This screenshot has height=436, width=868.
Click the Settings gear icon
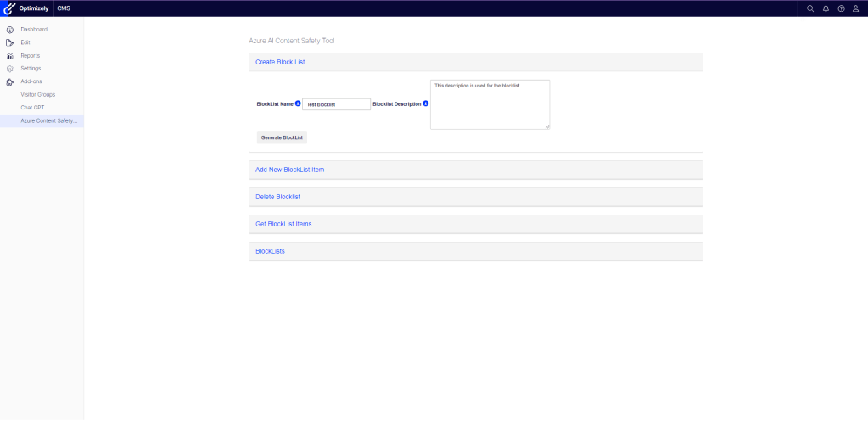pos(10,69)
